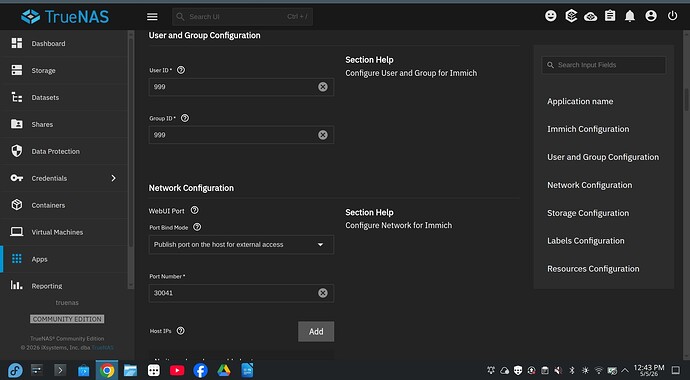Open the software store taskbar icon

point(84,370)
